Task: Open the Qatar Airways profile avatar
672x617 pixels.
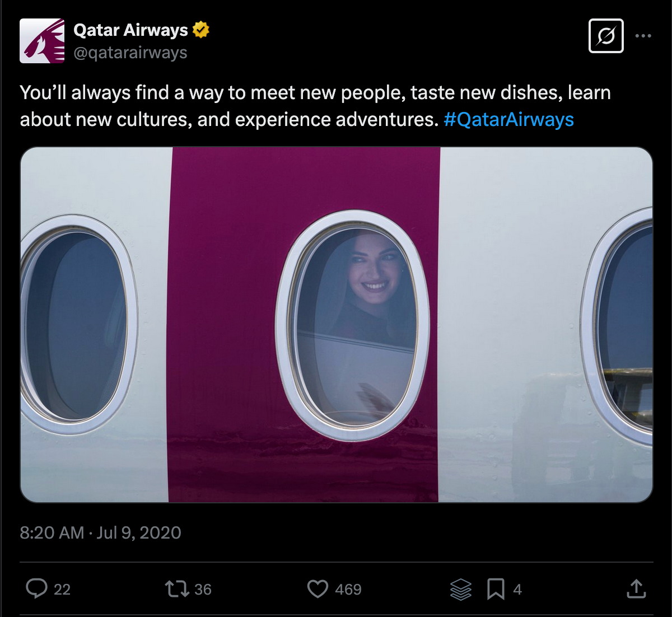Action: (x=42, y=41)
